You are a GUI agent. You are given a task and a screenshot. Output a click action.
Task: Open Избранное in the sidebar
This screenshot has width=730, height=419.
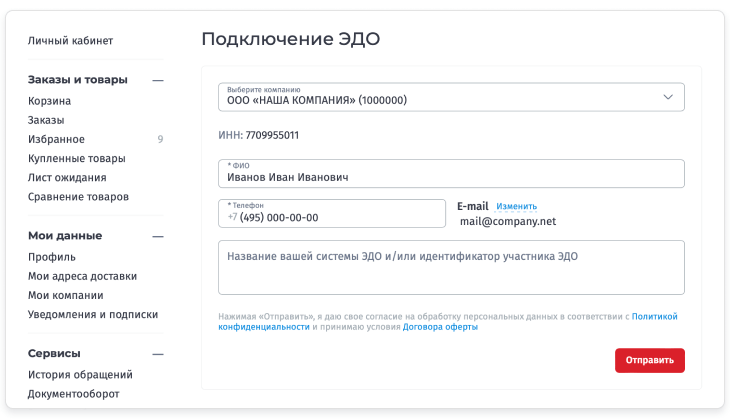56,139
